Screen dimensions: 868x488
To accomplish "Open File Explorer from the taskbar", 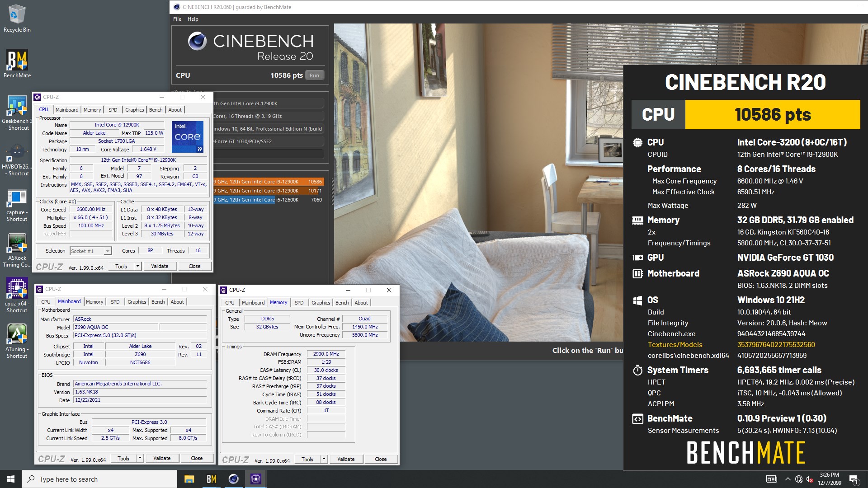I will [189, 479].
